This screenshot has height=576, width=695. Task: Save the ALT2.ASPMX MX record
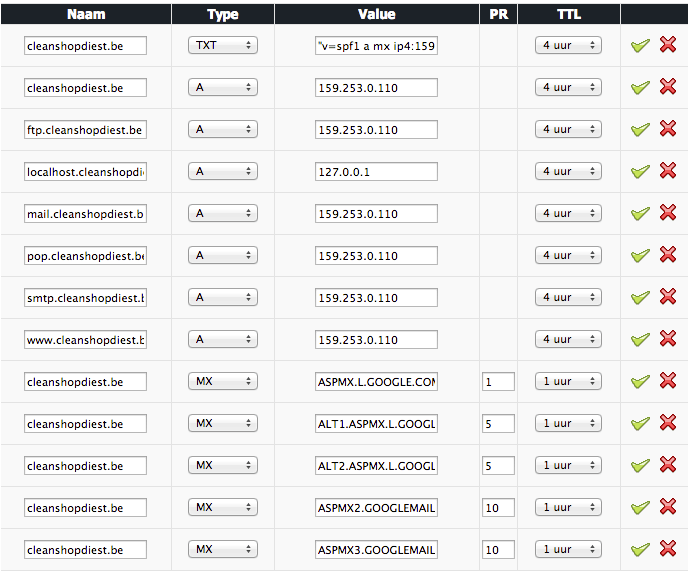pyautogui.click(x=640, y=466)
